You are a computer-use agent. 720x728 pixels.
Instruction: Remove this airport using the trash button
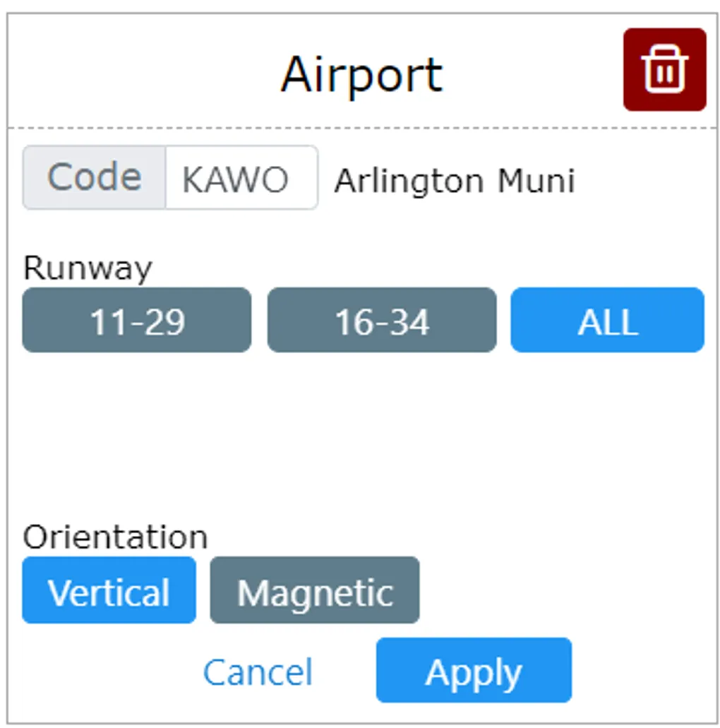tap(664, 70)
